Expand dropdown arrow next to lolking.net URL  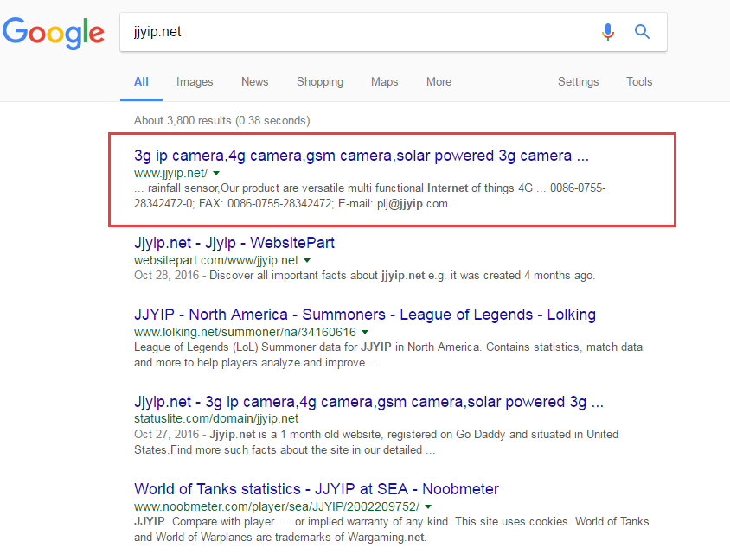pyautogui.click(x=365, y=332)
